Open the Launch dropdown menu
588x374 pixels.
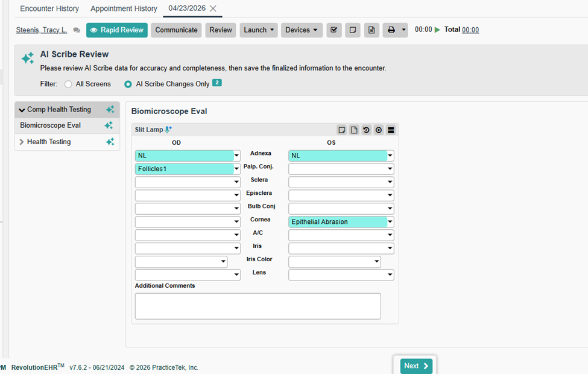click(259, 30)
